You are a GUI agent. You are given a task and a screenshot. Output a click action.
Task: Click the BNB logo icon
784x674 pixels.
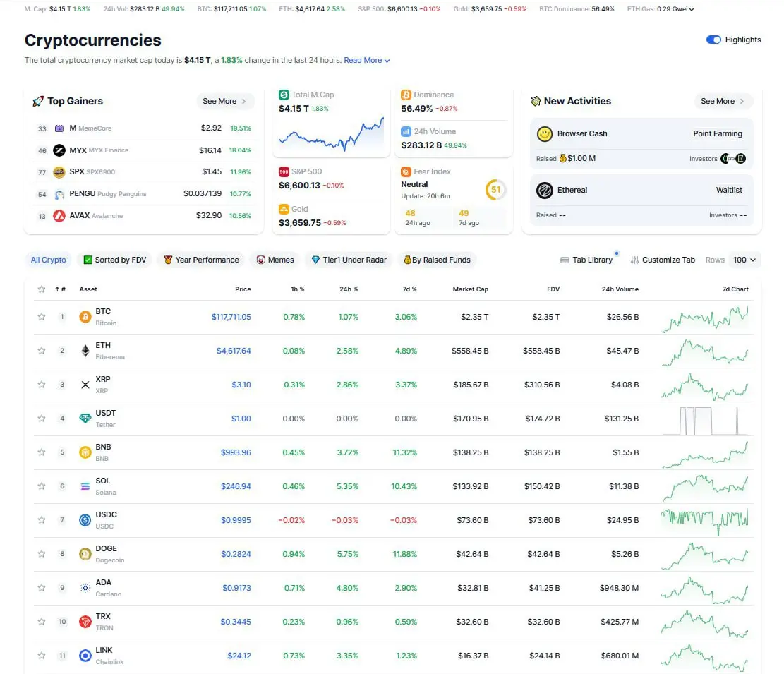click(85, 452)
